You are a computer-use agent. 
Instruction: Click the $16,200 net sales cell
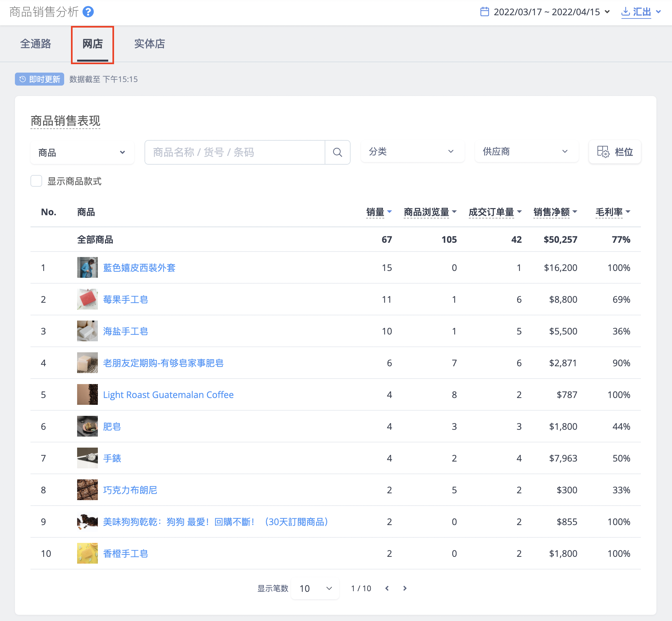coord(561,267)
